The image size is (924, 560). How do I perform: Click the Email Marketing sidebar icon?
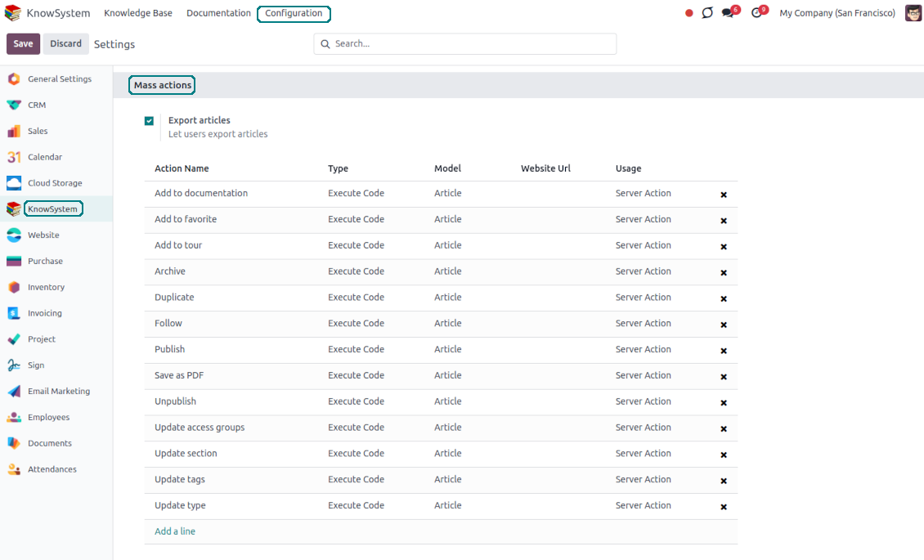point(14,392)
